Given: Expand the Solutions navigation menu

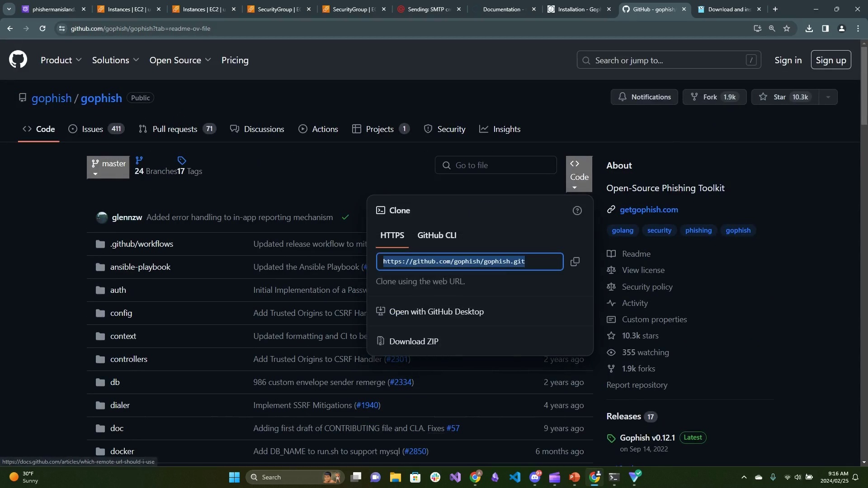Looking at the screenshot, I should coord(115,60).
